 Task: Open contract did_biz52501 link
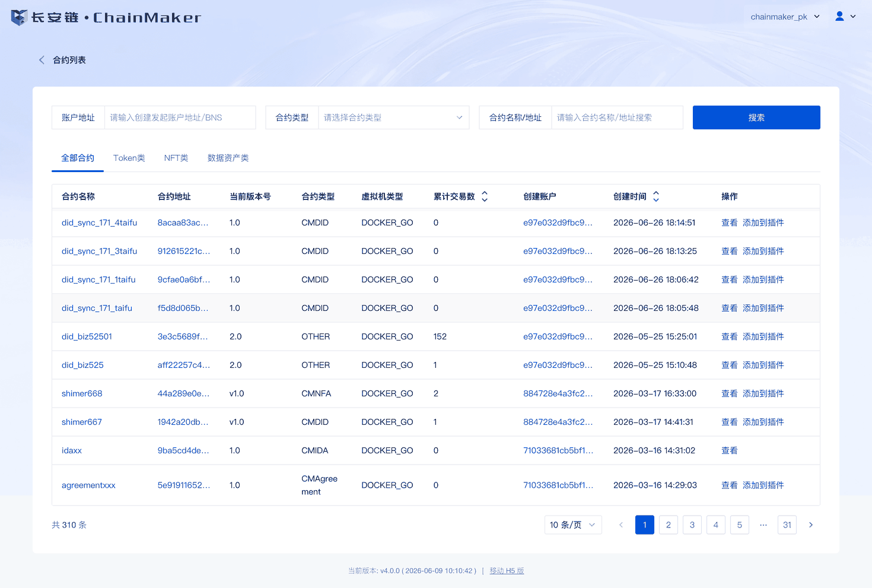pyautogui.click(x=87, y=336)
